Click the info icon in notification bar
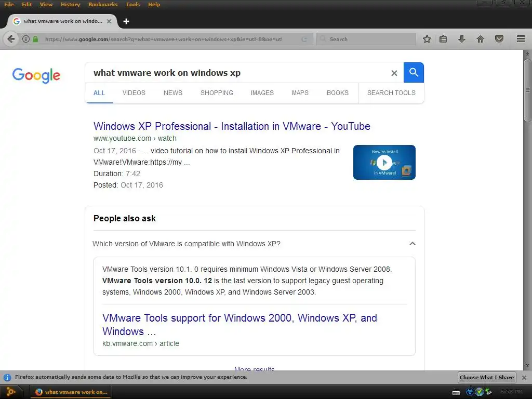 [7, 377]
